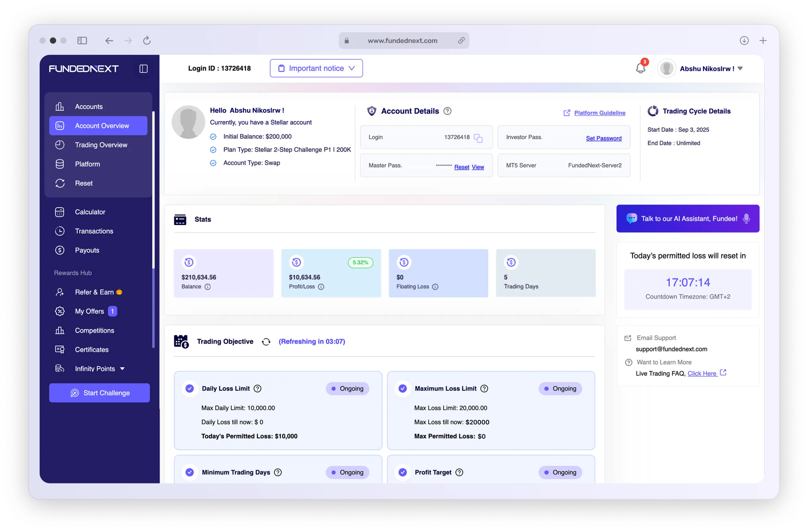
Task: Click help icon next to Account Details
Action: point(448,111)
